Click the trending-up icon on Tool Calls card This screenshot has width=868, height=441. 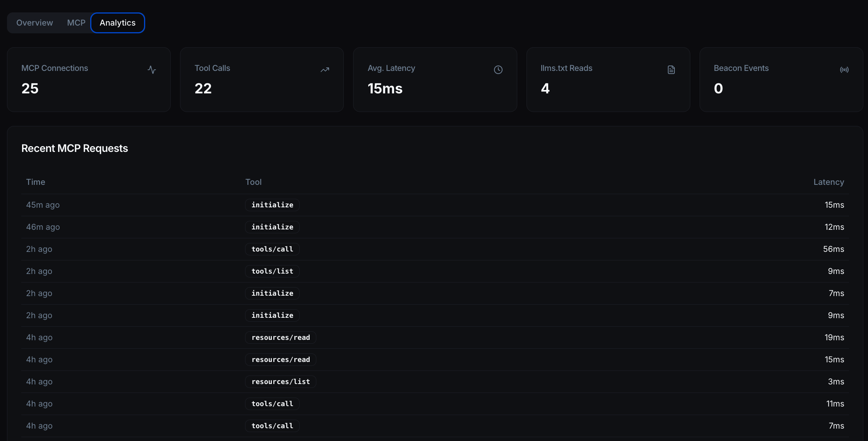pyautogui.click(x=325, y=70)
